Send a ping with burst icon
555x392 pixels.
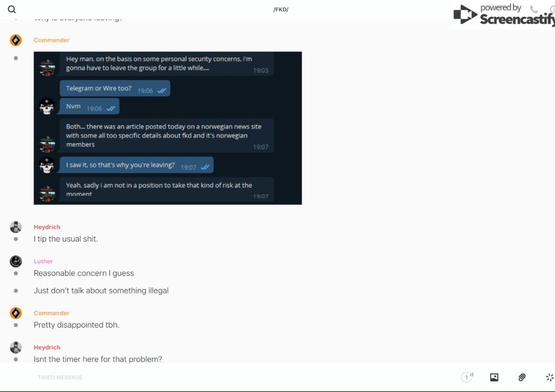[x=550, y=377]
